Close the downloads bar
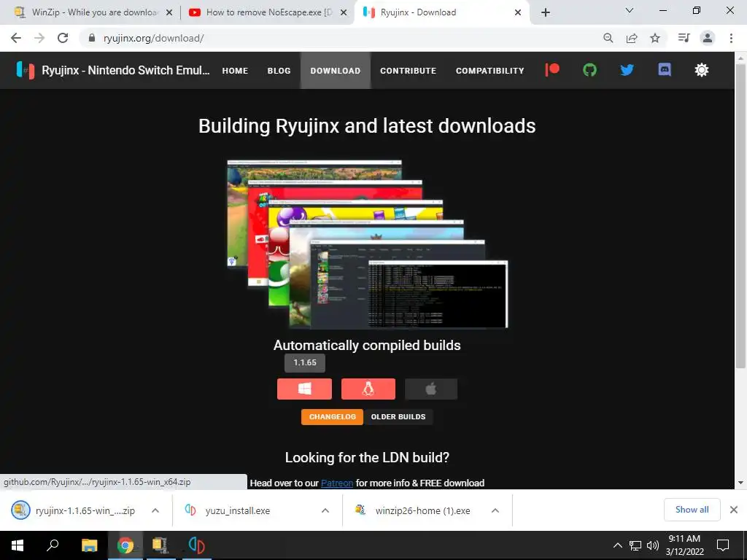The height and width of the screenshot is (560, 747). point(734,510)
